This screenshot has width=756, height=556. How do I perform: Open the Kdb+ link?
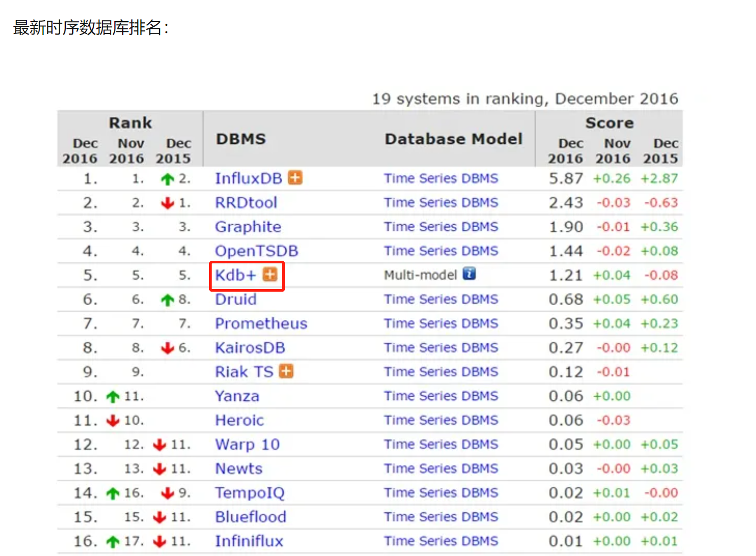coord(235,275)
